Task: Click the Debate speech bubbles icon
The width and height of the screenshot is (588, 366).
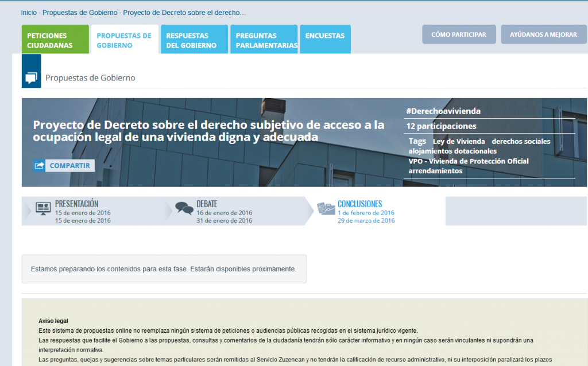Action: pyautogui.click(x=184, y=208)
